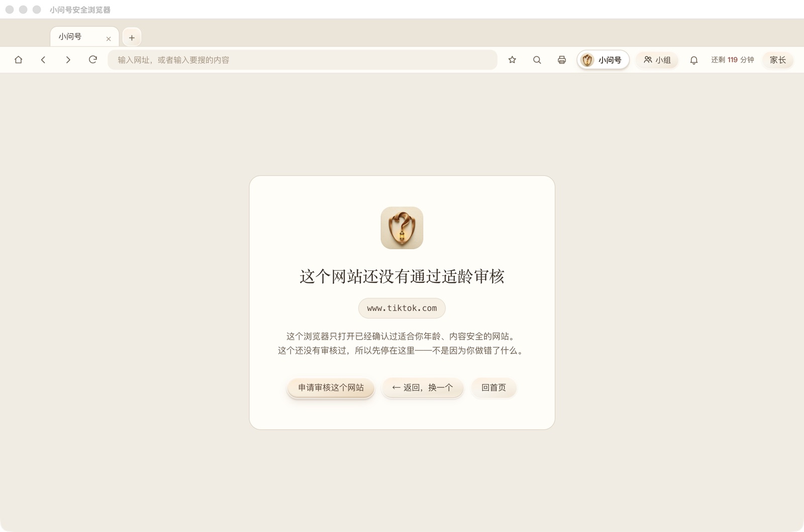This screenshot has height=532, width=804.
Task: Print the page with printer icon
Action: [x=562, y=60]
